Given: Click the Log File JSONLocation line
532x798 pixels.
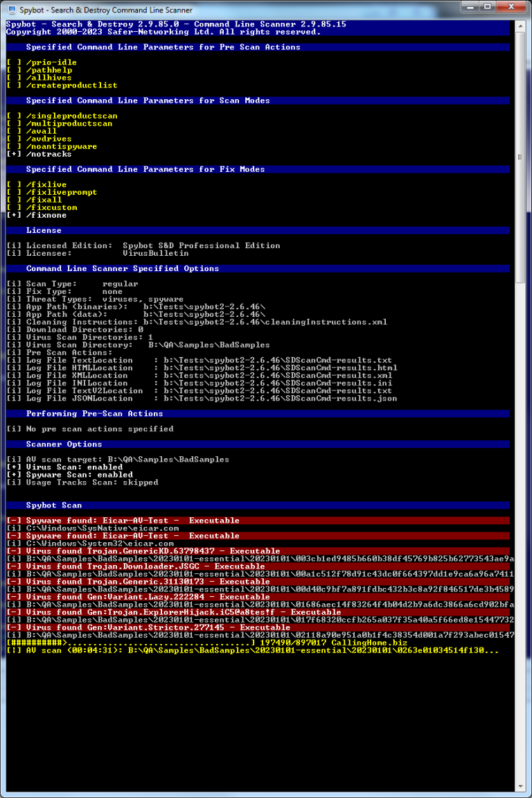Looking at the screenshot, I should coord(202,398).
